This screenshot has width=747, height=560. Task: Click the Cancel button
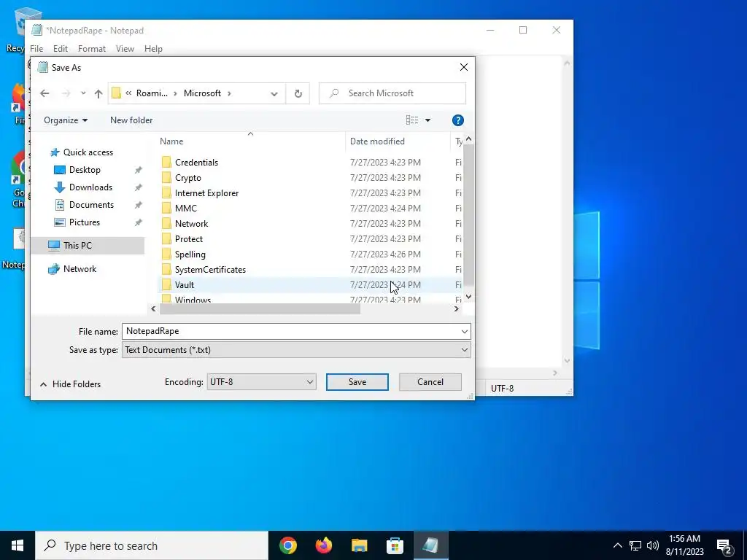point(430,382)
